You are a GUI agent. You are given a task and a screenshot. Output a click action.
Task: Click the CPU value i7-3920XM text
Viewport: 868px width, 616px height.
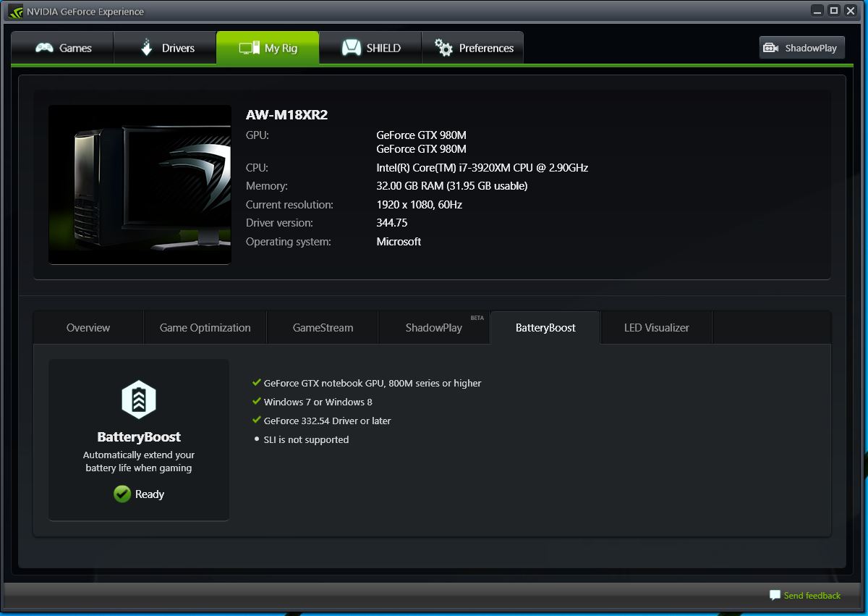pyautogui.click(x=482, y=168)
